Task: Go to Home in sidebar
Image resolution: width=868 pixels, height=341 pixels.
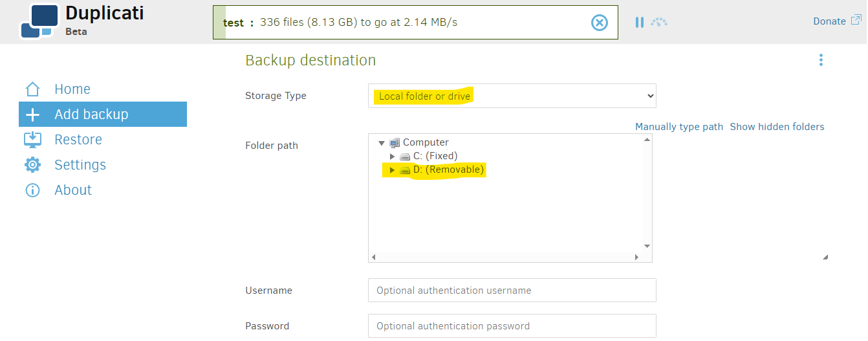Action: coord(72,89)
